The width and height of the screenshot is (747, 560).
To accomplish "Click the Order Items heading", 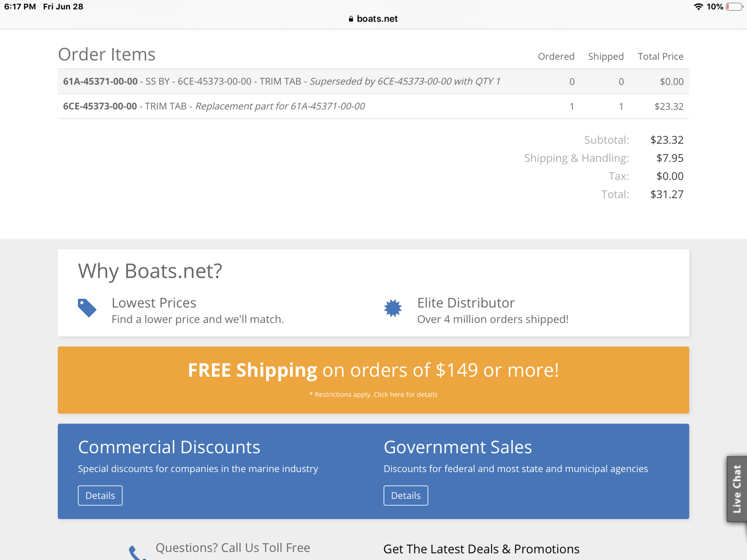I will coord(107,55).
